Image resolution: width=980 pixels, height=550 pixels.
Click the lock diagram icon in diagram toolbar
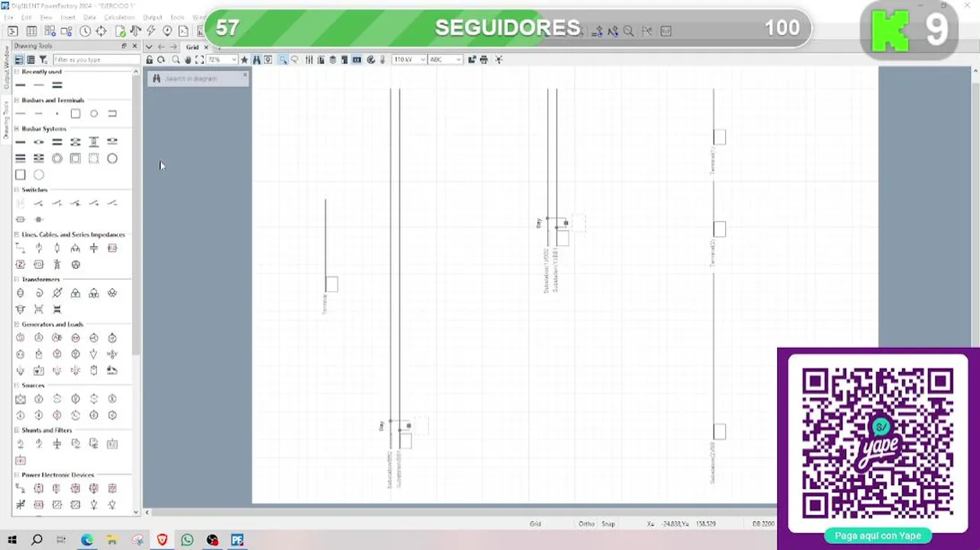(150, 60)
